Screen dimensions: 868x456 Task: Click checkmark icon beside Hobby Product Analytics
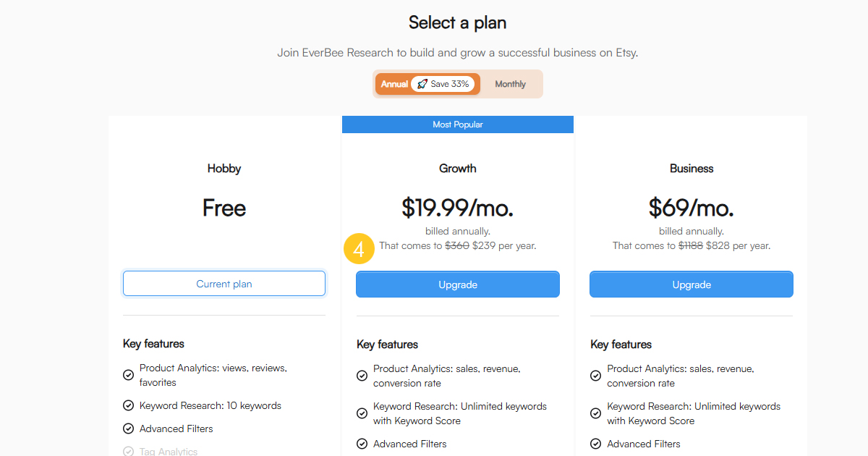[128, 375]
